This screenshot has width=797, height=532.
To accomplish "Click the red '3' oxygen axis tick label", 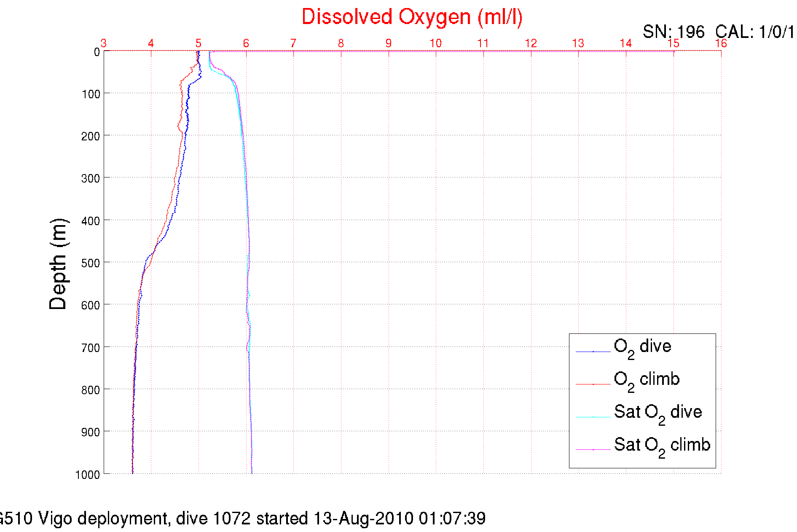I will click(x=104, y=43).
